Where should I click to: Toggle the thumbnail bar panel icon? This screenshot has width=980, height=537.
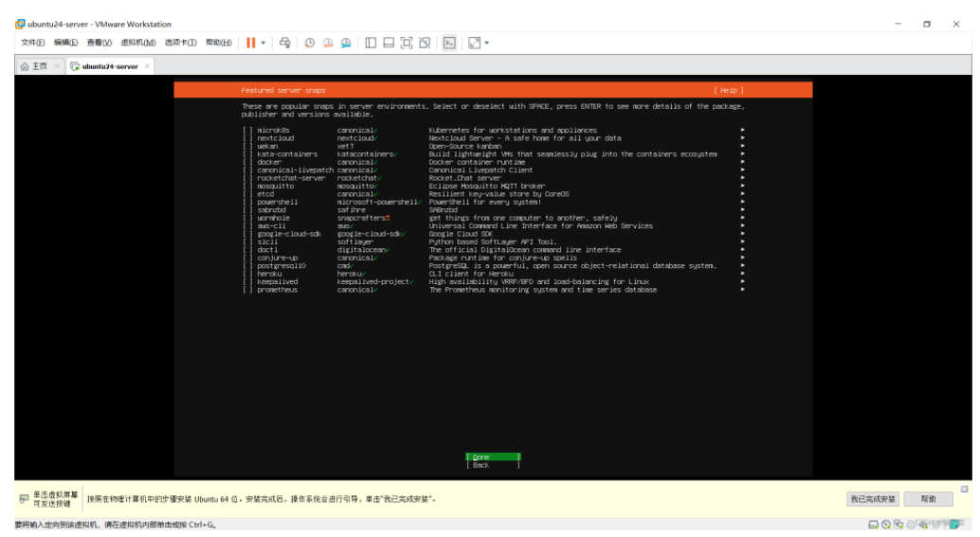pos(389,43)
